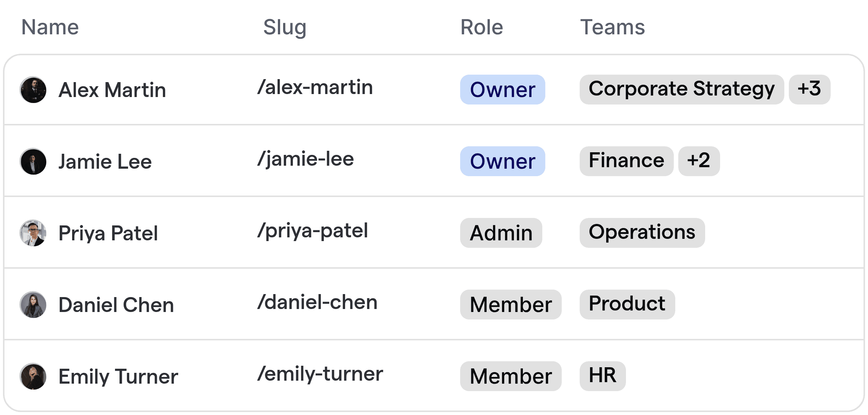Click Jamie Lee's profile avatar

tap(33, 161)
